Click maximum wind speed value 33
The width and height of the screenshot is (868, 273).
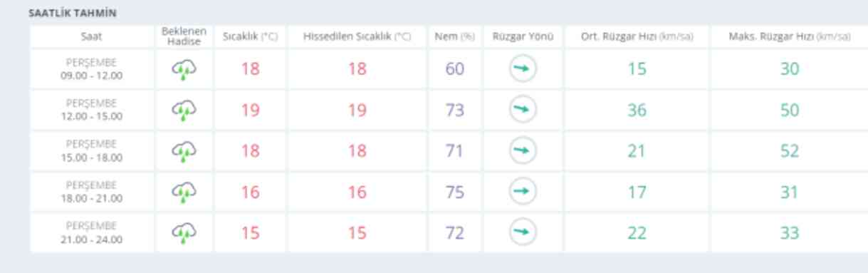pyautogui.click(x=789, y=233)
